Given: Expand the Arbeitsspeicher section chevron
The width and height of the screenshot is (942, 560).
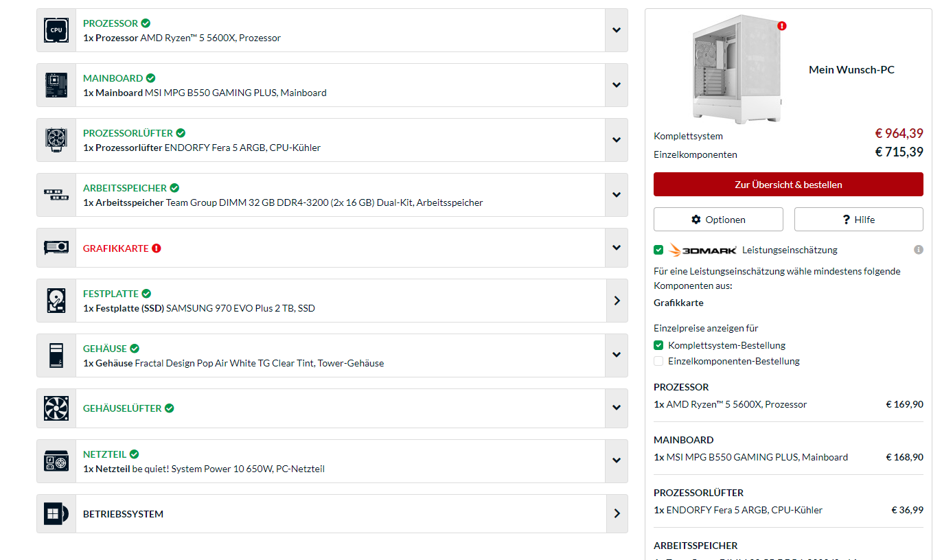Looking at the screenshot, I should coord(617,195).
